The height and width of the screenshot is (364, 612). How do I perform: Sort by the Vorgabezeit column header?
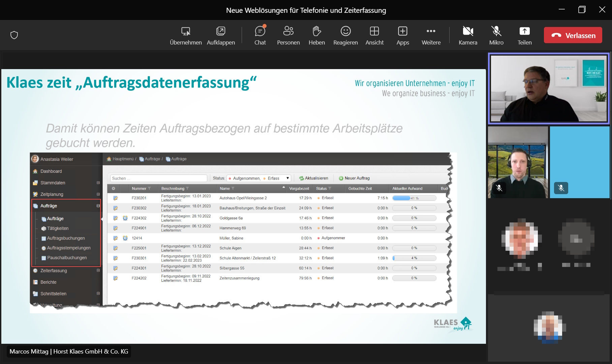pyautogui.click(x=299, y=188)
